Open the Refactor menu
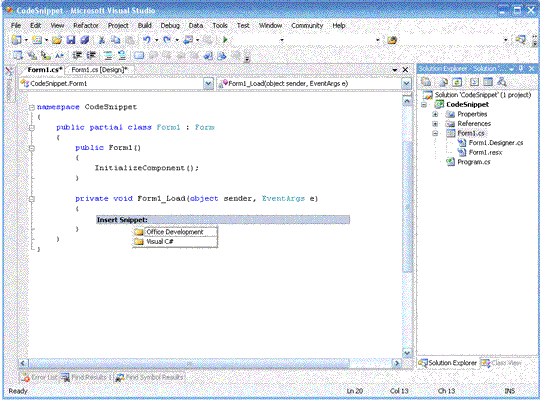This screenshot has width=540, height=405. (x=86, y=25)
